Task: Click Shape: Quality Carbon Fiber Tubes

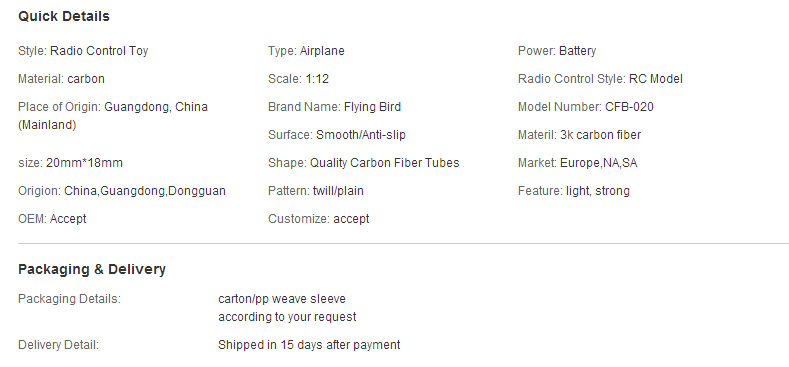Action: point(363,163)
